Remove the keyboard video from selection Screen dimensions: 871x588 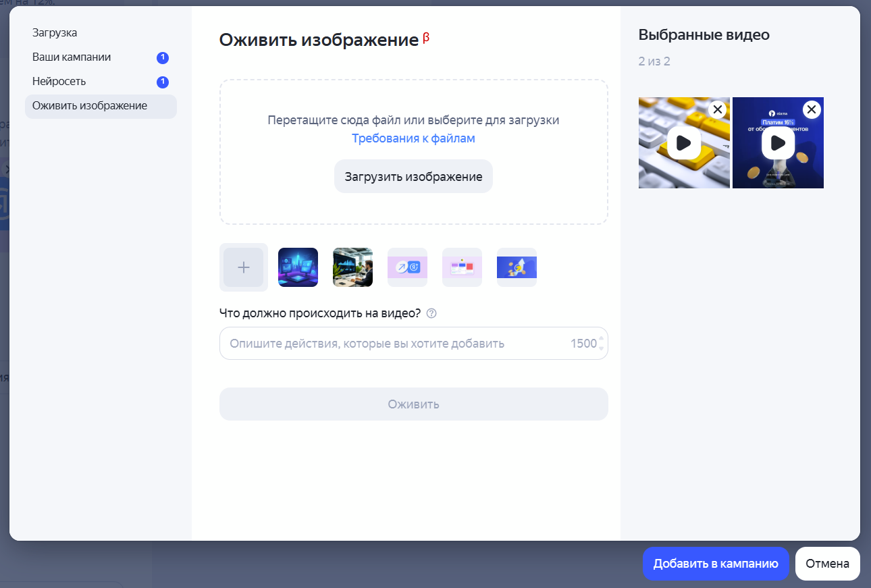click(x=717, y=109)
